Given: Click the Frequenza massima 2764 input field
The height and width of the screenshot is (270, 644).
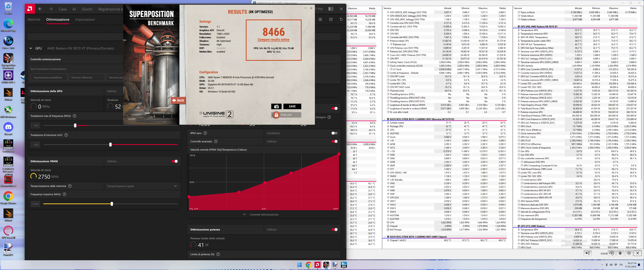Looking at the screenshot, I should click(x=35, y=204).
